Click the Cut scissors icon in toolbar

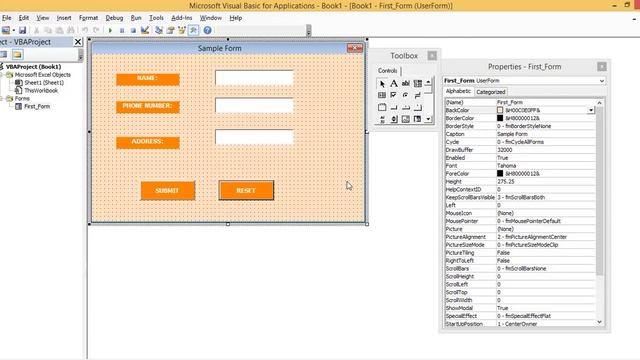(36, 30)
